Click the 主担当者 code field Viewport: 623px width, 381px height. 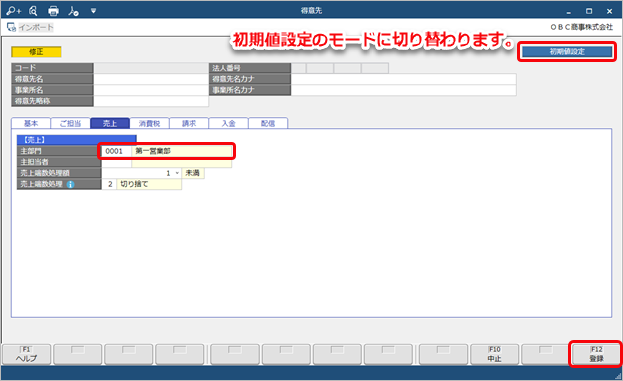point(116,162)
